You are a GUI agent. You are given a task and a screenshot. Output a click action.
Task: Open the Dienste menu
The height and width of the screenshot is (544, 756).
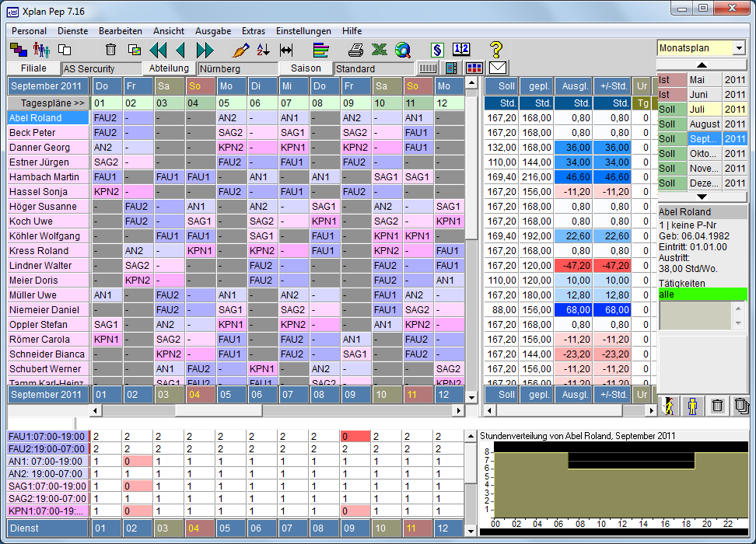(72, 31)
